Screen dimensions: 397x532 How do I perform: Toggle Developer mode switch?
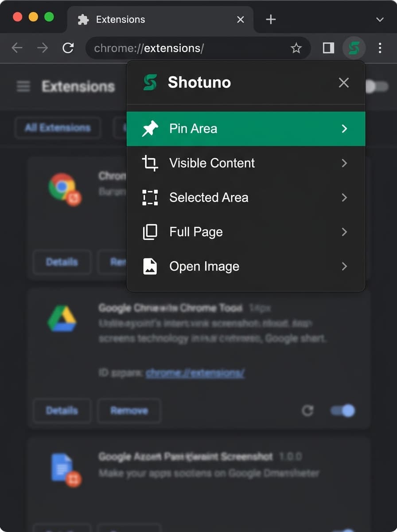[x=377, y=86]
